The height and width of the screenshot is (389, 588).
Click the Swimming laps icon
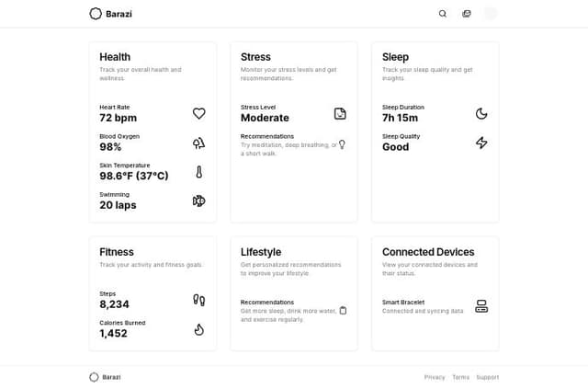click(198, 200)
